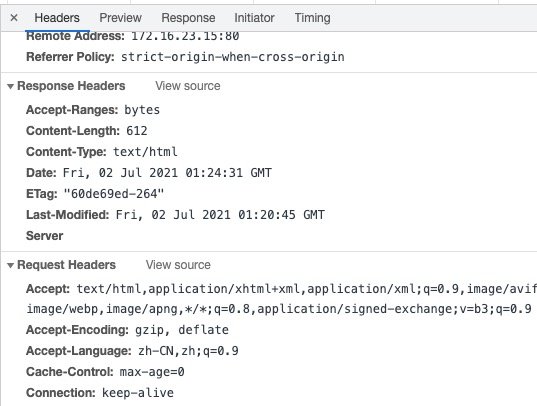Image resolution: width=537 pixels, height=406 pixels.
Task: Switch to the Headers tab
Action: click(57, 18)
